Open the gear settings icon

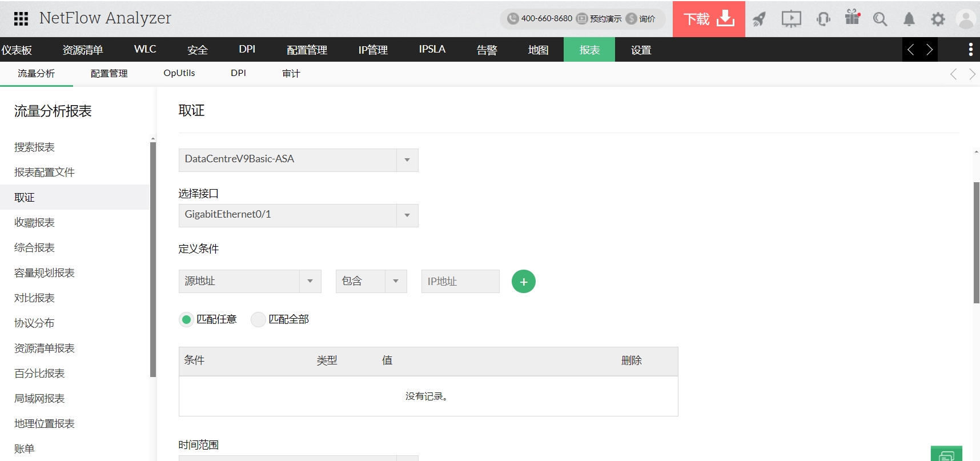(x=938, y=19)
